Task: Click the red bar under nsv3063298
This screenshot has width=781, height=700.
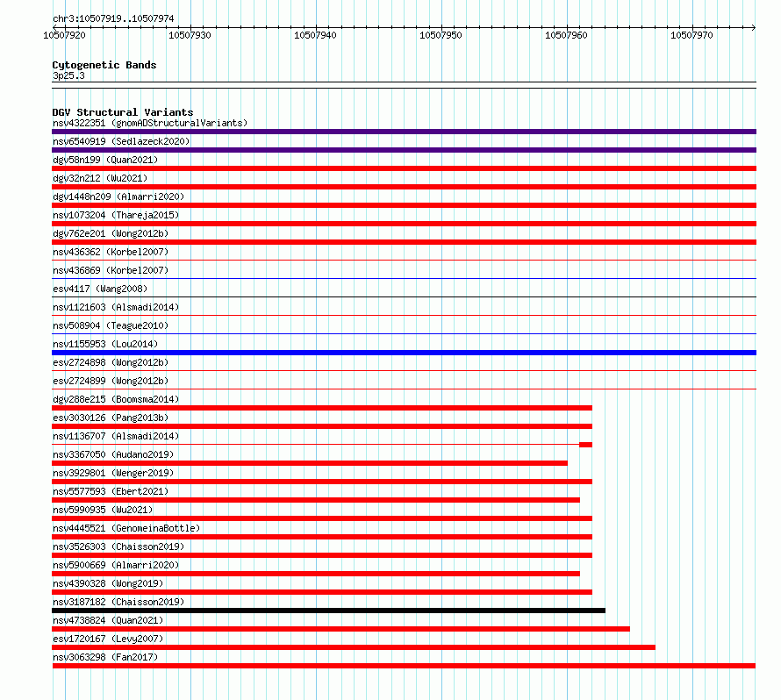Action: (404, 666)
